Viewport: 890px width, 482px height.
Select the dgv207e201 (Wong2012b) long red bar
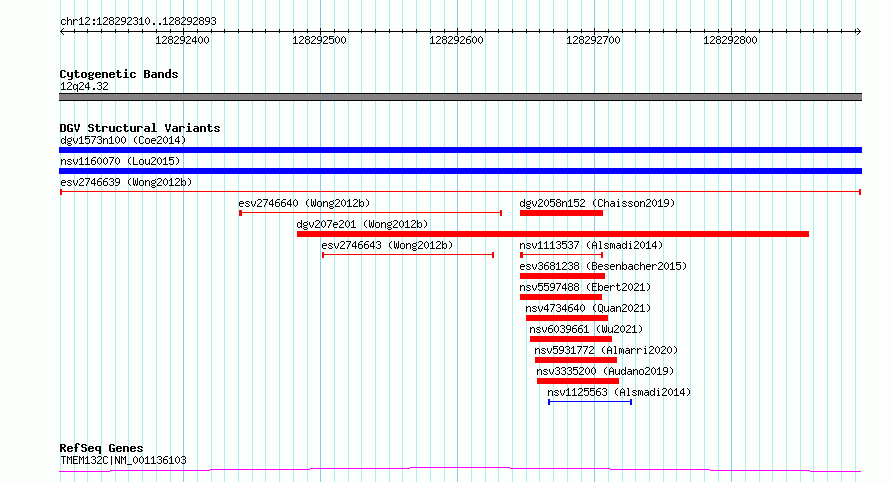(553, 234)
